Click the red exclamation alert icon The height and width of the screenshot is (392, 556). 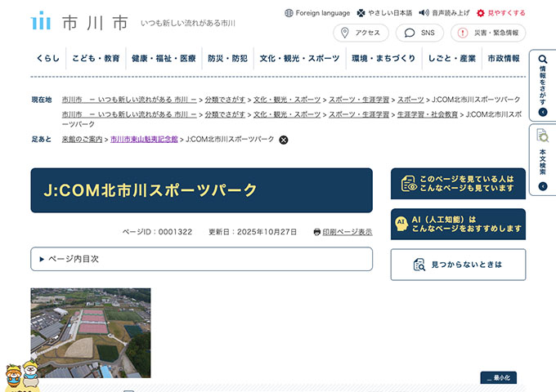click(463, 33)
